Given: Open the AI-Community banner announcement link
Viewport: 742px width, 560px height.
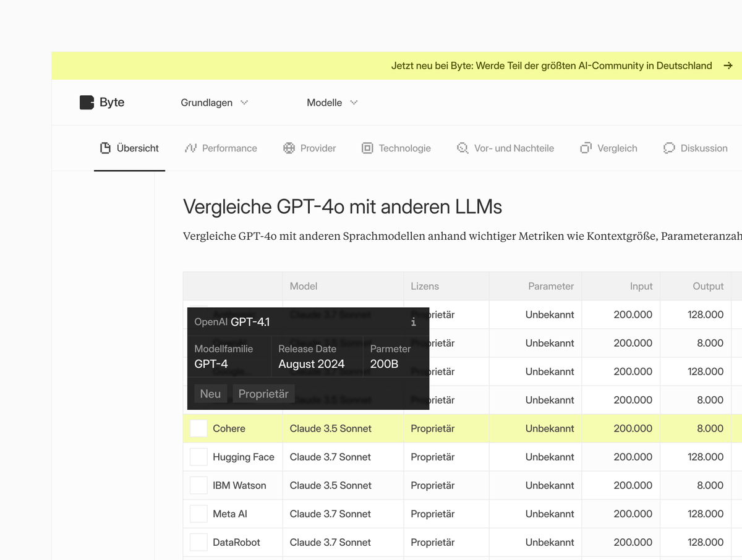Looking at the screenshot, I should tap(552, 66).
